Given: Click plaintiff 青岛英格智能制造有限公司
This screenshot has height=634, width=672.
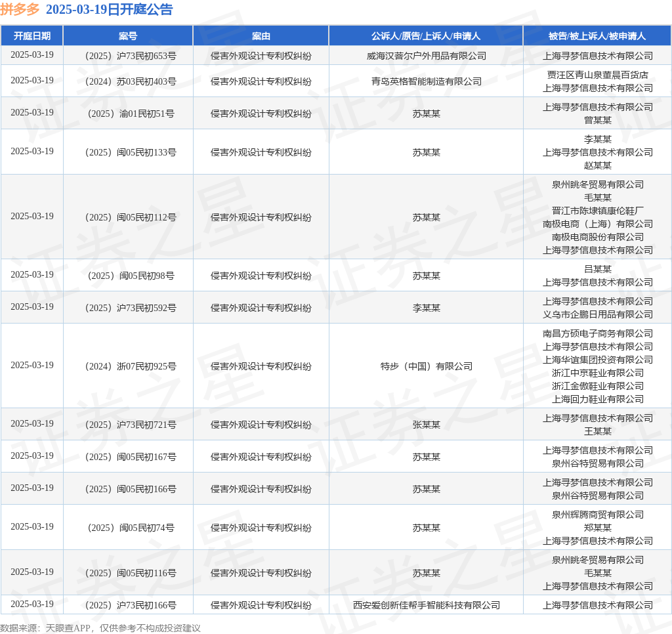Looking at the screenshot, I should (427, 81).
